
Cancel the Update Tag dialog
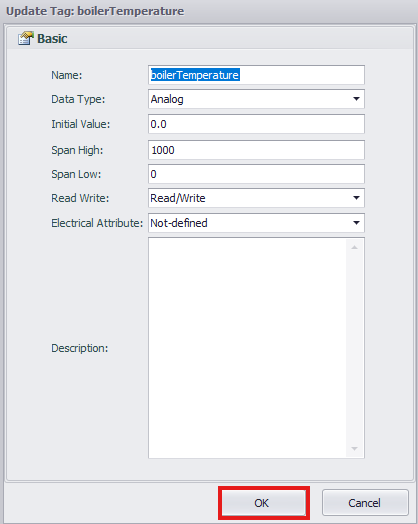pos(365,503)
